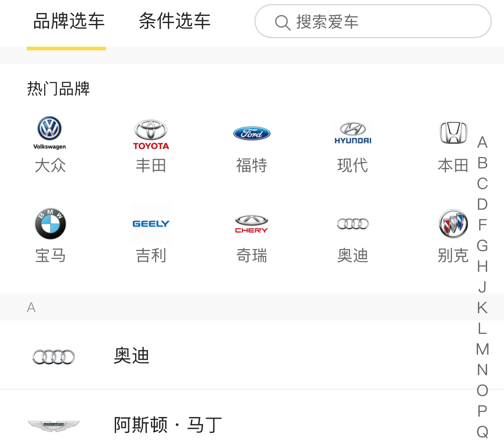This screenshot has height=443, width=504.
Task: Jump to letter D in the index
Action: 482,204
